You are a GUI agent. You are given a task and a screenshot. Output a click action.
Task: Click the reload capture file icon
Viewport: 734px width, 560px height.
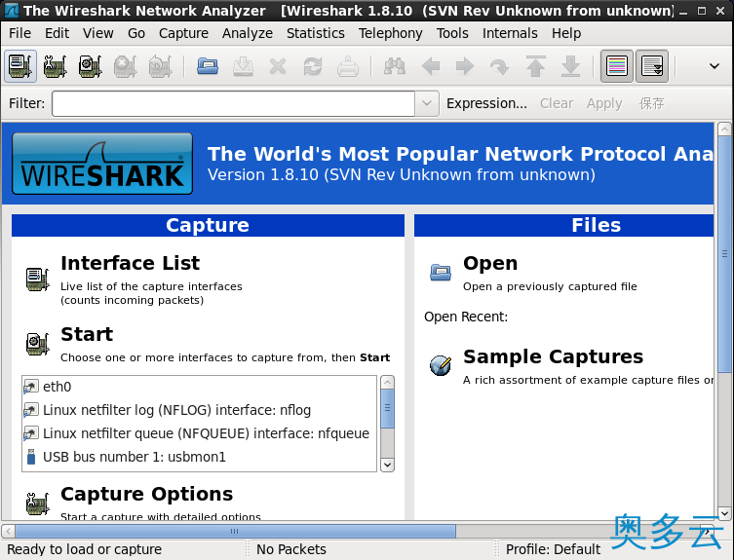tap(313, 66)
